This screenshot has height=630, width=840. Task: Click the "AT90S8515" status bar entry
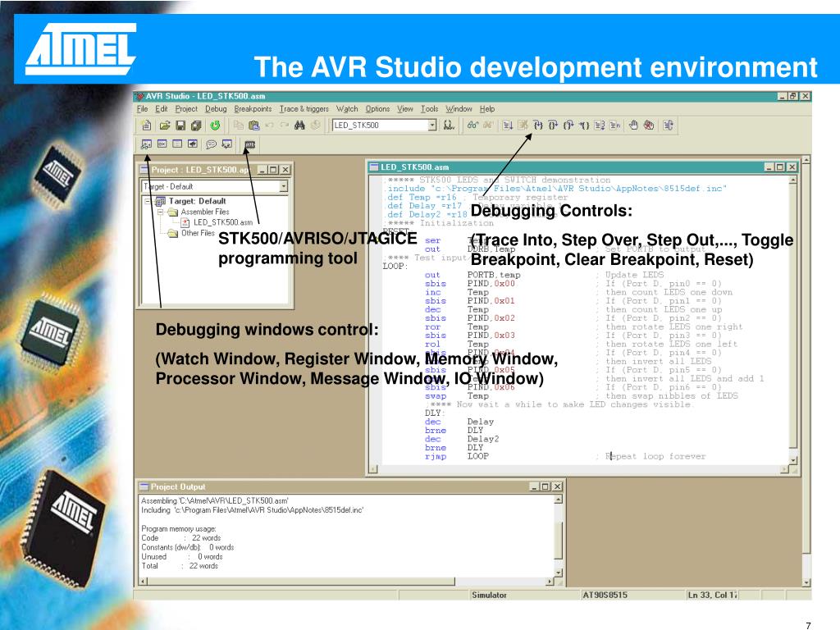pos(605,596)
